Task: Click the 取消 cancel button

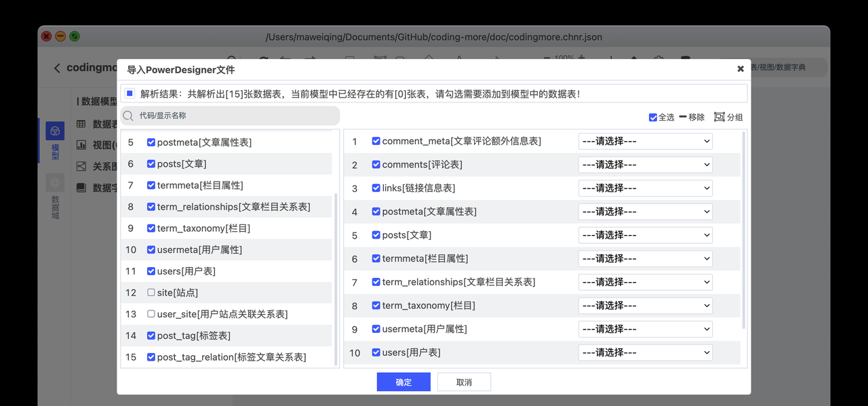Action: click(x=464, y=382)
